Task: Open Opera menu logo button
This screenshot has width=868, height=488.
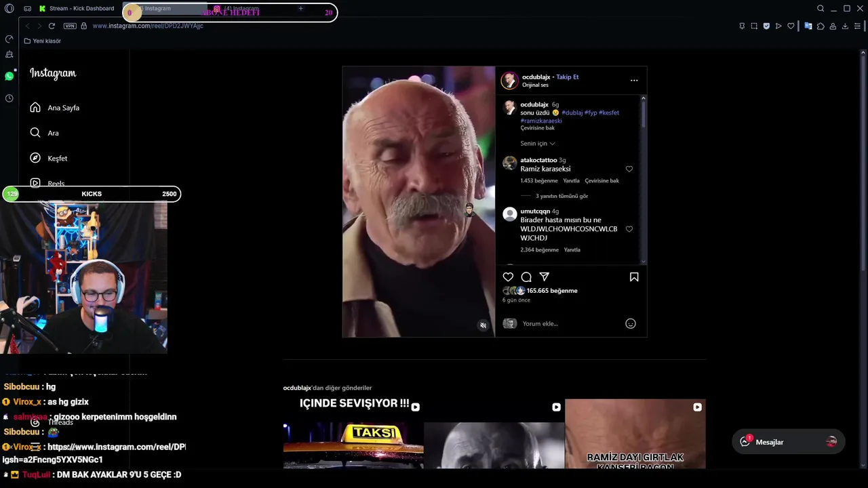Action: pyautogui.click(x=9, y=8)
